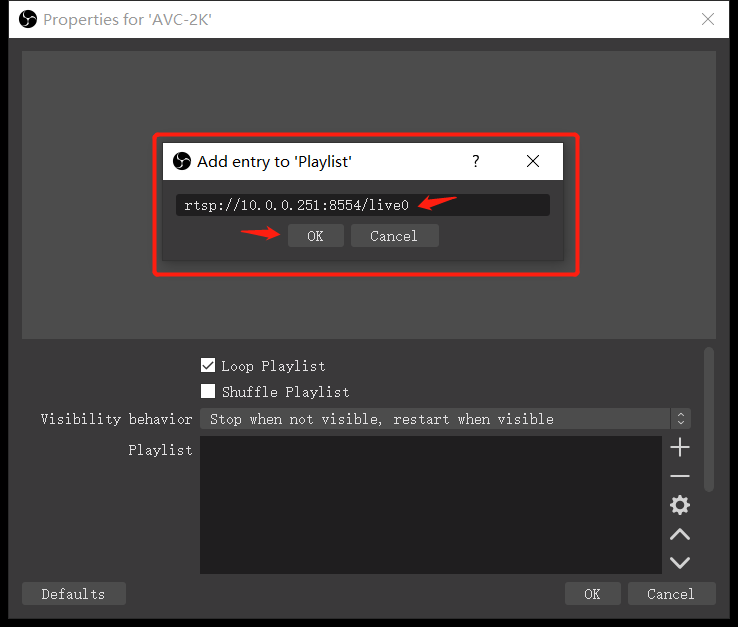Click OBS logo in Add entry dialog title

[x=182, y=161]
